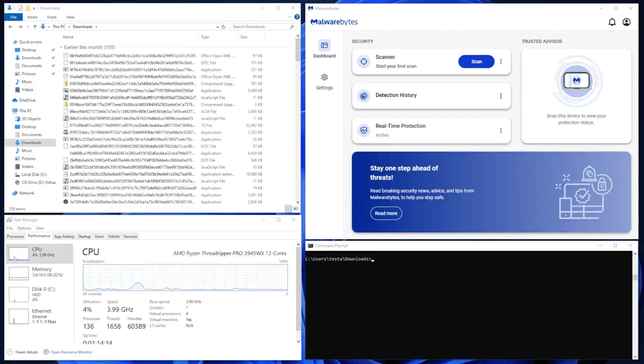Viewport: 644px width, 364px height.
Task: Go up one folder level in Explorer
Action: [35, 26]
